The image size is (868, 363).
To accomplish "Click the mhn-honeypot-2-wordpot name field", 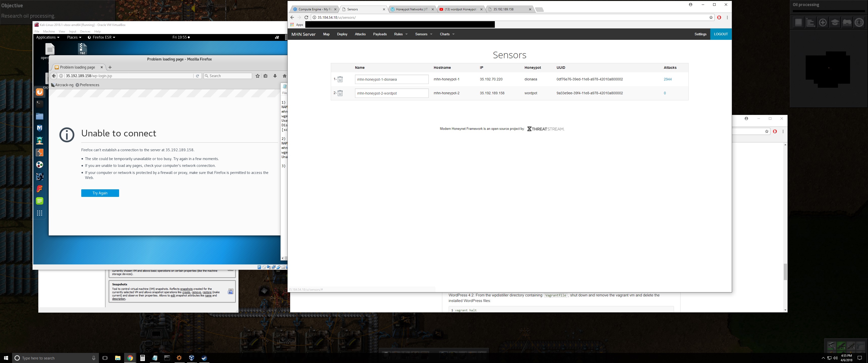I will 392,93.
